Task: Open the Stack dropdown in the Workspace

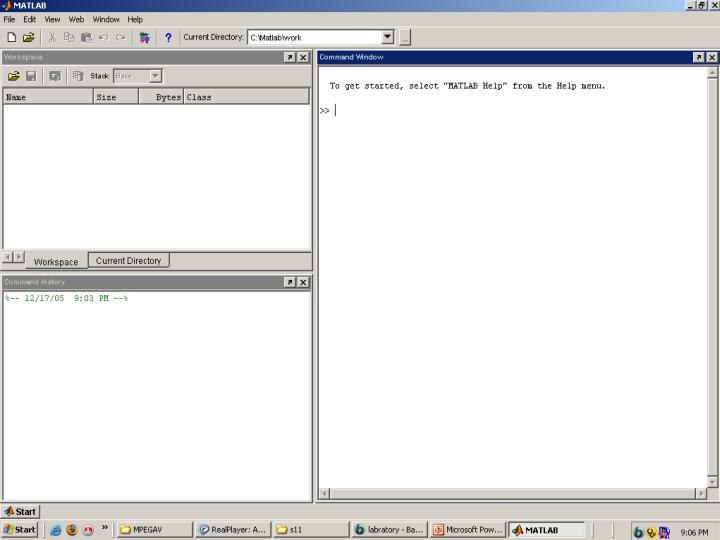Action: [156, 76]
